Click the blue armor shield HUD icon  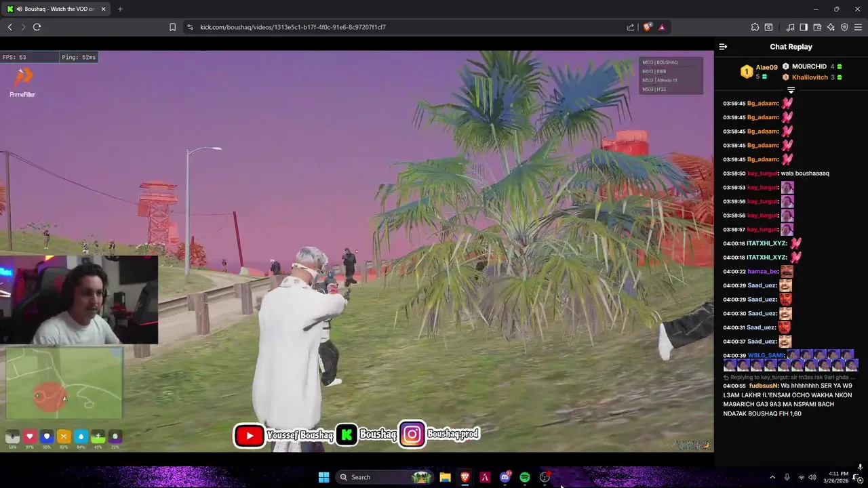pos(46,437)
